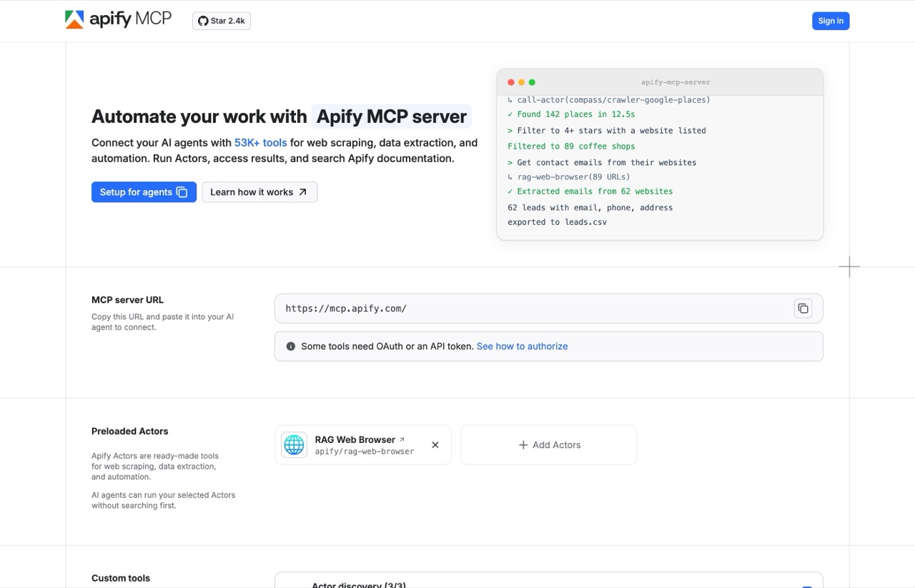Follow the 53K+ tools link
This screenshot has width=915, height=588.
261,143
